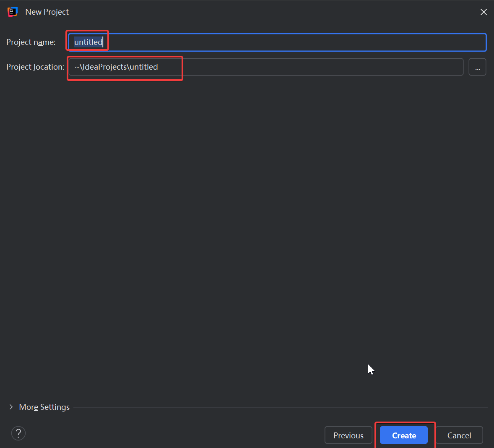Click the IntelliJ IDEA logo in title bar
Screen dimensions: 494x448
coord(12,12)
